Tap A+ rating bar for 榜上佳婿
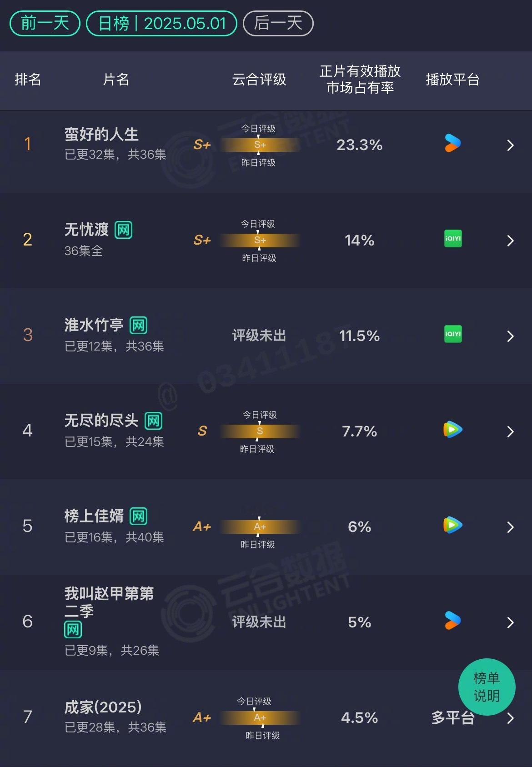 [x=260, y=527]
